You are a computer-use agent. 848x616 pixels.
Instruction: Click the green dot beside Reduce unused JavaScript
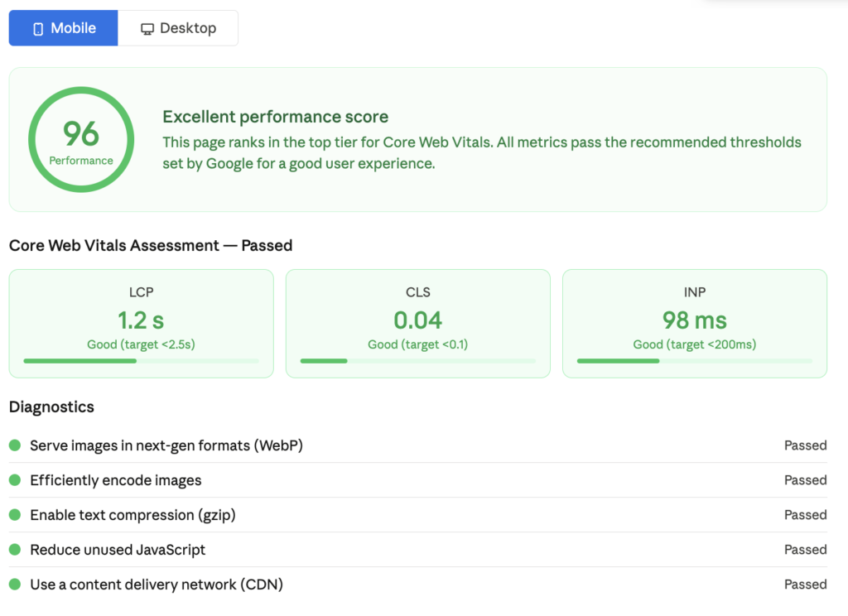15,550
